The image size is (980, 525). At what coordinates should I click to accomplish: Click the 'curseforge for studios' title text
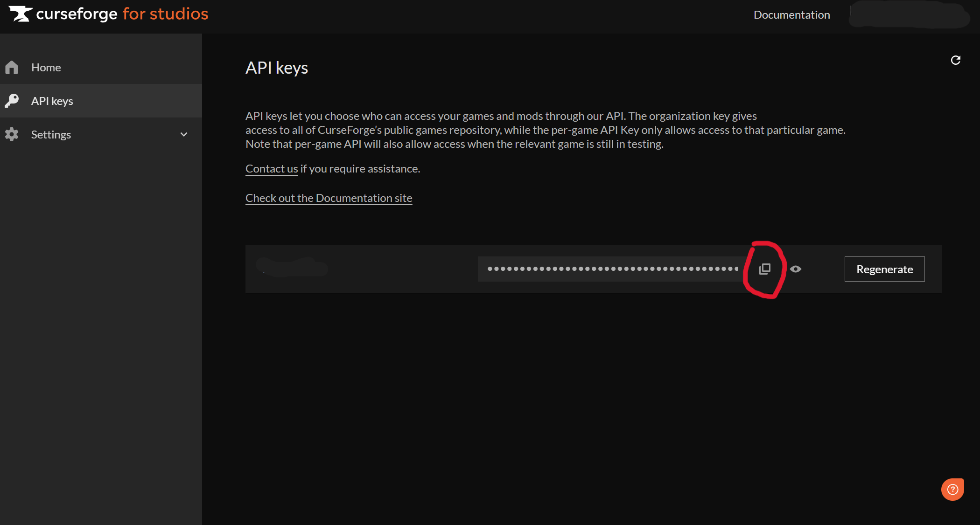(122, 14)
